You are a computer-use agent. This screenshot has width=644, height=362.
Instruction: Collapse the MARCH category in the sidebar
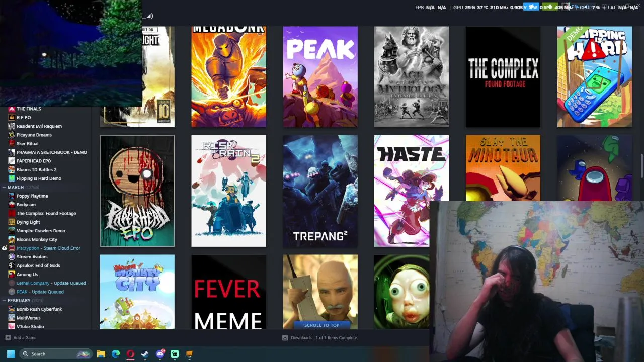point(4,187)
